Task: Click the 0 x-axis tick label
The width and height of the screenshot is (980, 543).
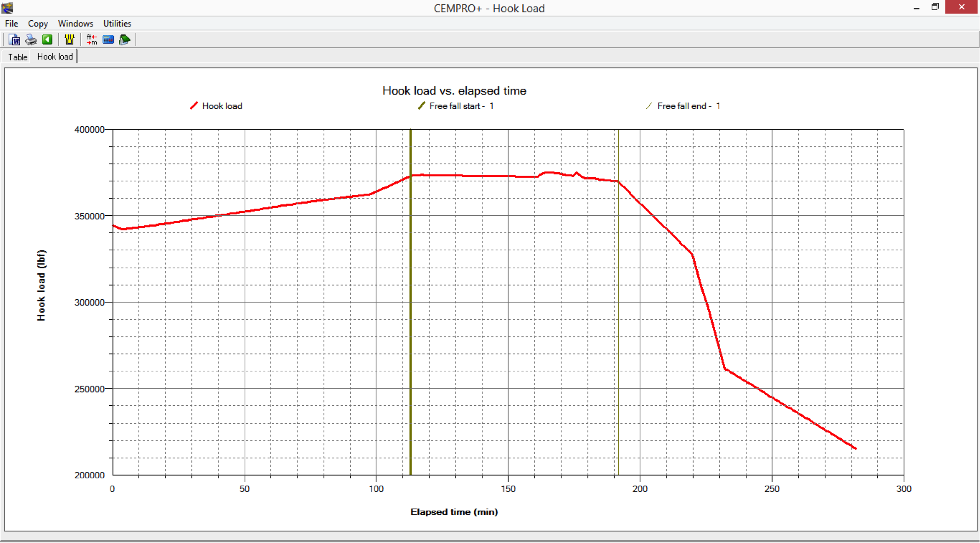Action: (112, 489)
